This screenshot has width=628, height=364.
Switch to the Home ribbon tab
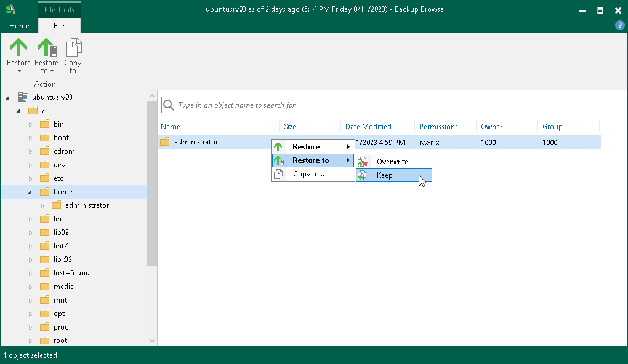(18, 25)
